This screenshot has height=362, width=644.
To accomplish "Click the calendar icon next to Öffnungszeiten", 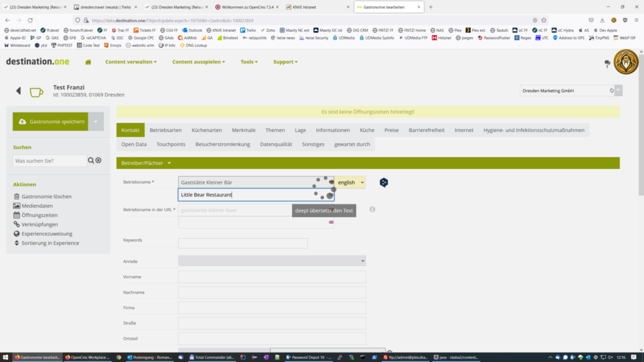I will tap(16, 215).
